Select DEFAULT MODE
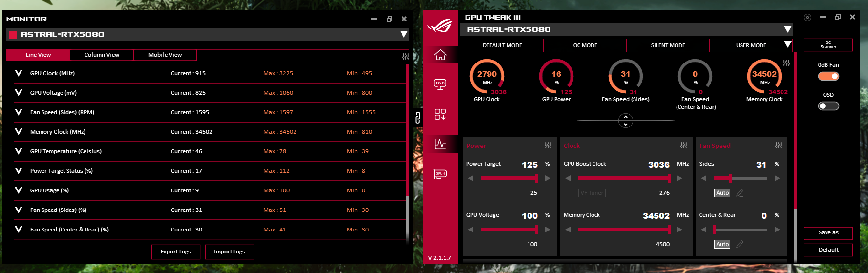The width and height of the screenshot is (868, 273). (502, 45)
